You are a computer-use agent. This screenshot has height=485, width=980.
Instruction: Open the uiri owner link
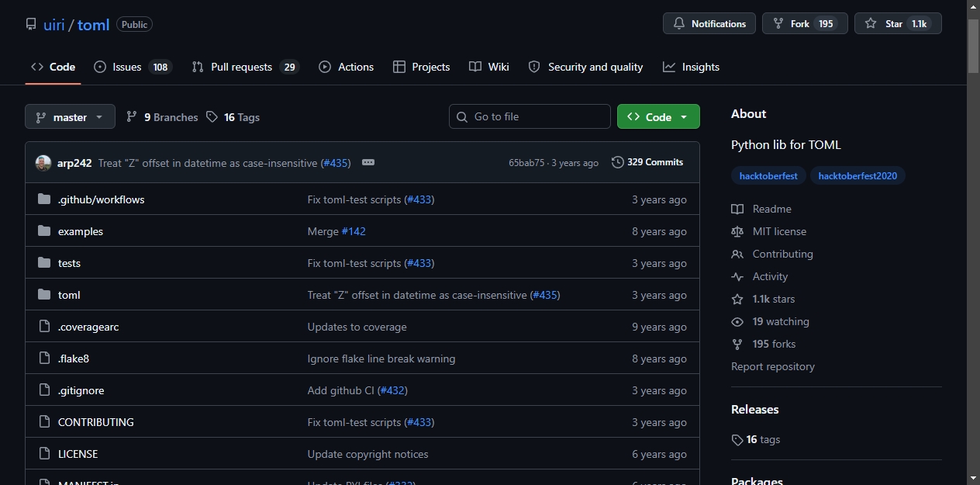click(x=54, y=24)
